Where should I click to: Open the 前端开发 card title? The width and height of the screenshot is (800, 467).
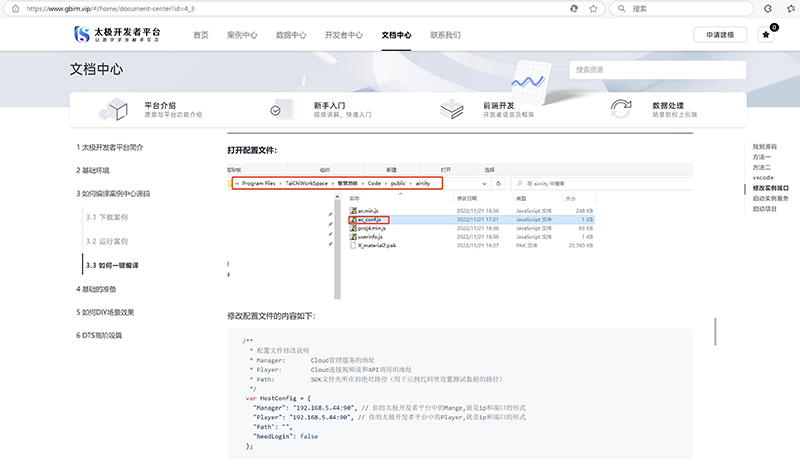(499, 105)
